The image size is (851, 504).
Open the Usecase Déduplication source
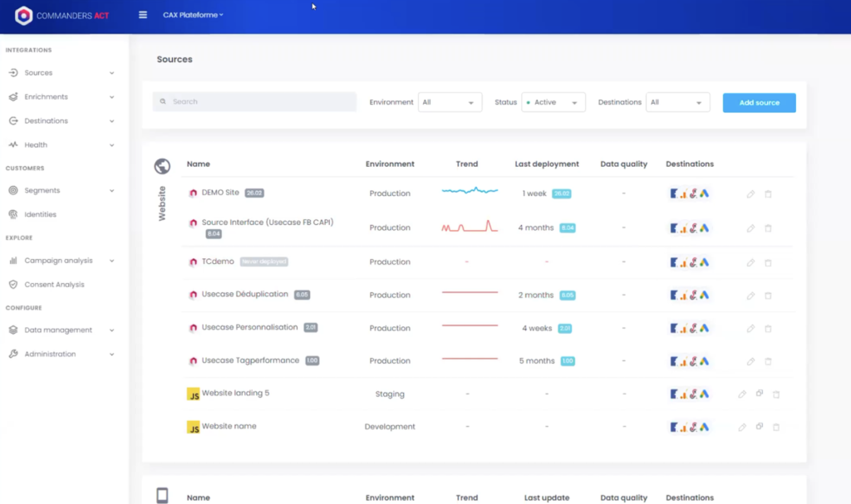[244, 295]
